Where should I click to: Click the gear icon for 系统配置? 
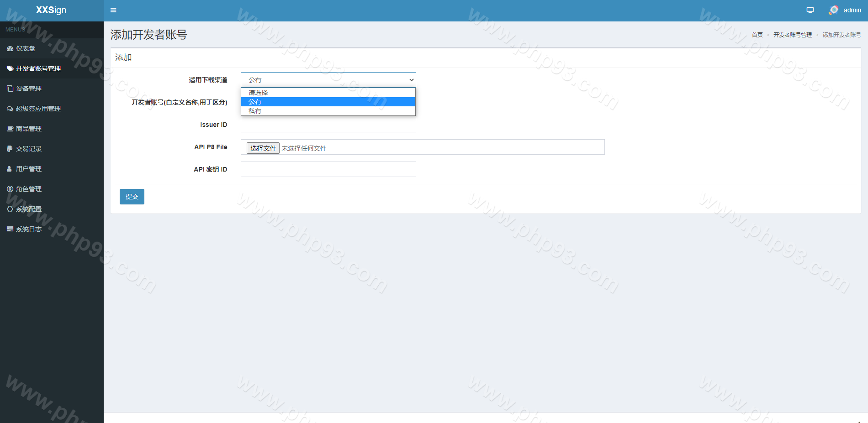(10, 209)
